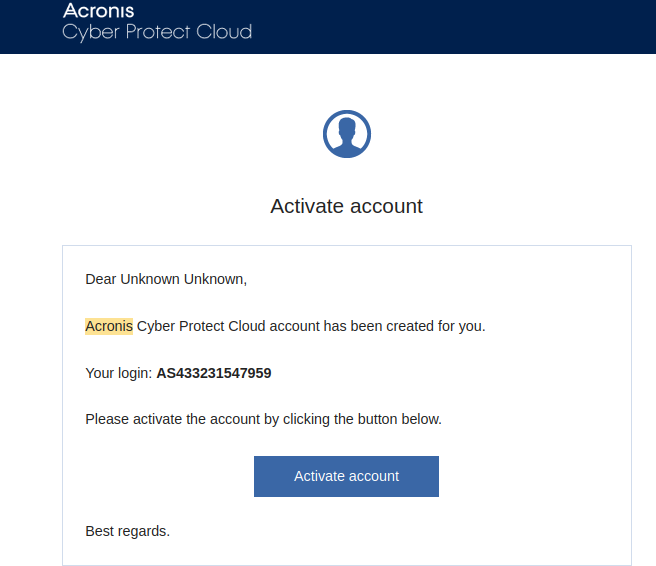The height and width of the screenshot is (566, 656).
Task: Click the highlighted word Acronis
Action: click(109, 326)
